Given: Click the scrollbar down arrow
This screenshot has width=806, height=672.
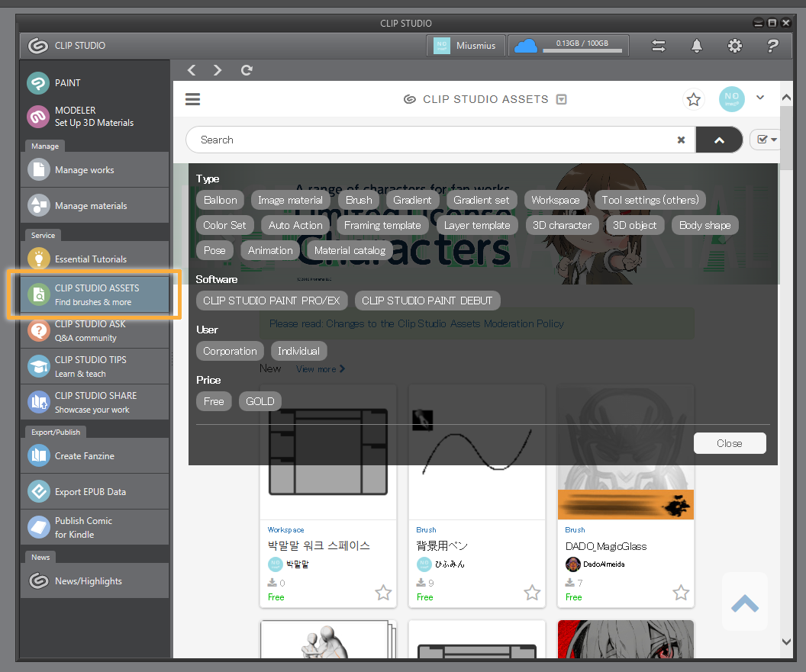Looking at the screenshot, I should click(786, 641).
